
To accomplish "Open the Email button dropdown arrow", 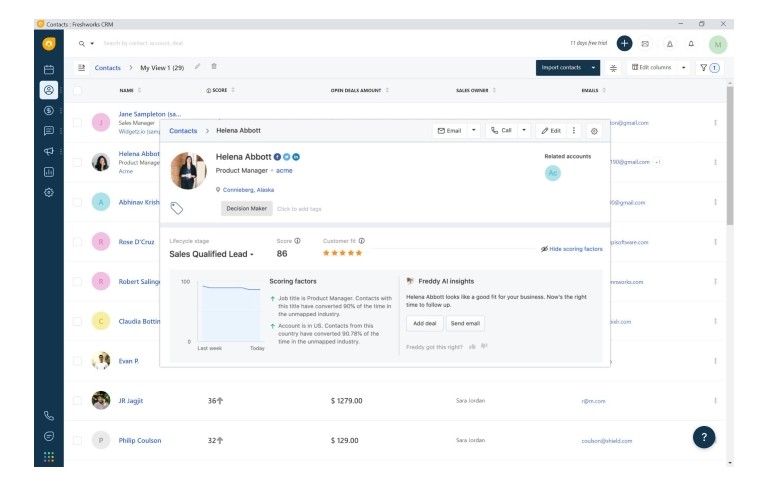I will [474, 131].
